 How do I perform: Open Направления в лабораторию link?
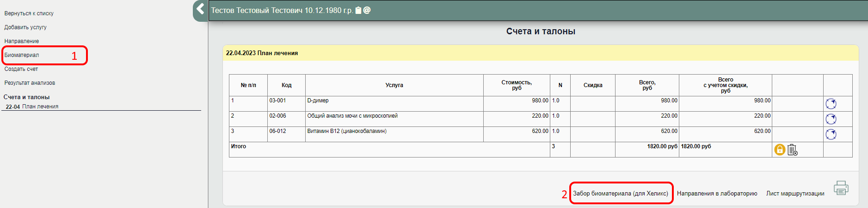717,194
